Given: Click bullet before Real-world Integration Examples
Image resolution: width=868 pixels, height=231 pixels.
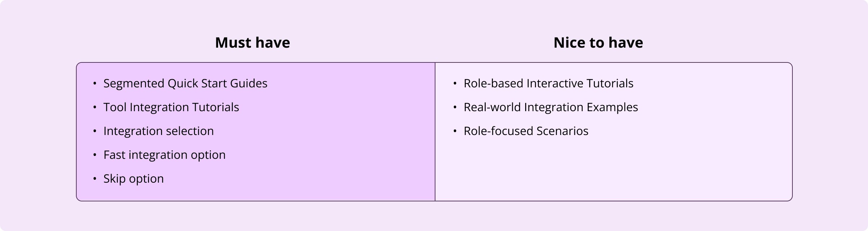Looking at the screenshot, I should coord(455,107).
